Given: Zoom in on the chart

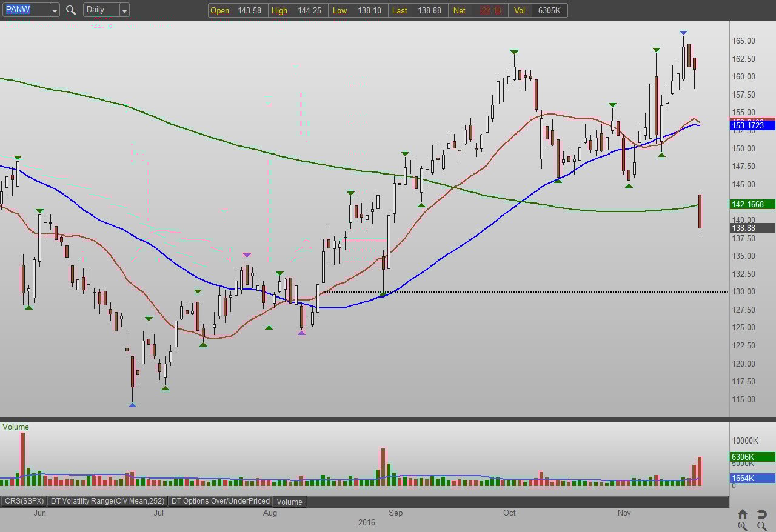Looking at the screenshot, I should coord(743,526).
